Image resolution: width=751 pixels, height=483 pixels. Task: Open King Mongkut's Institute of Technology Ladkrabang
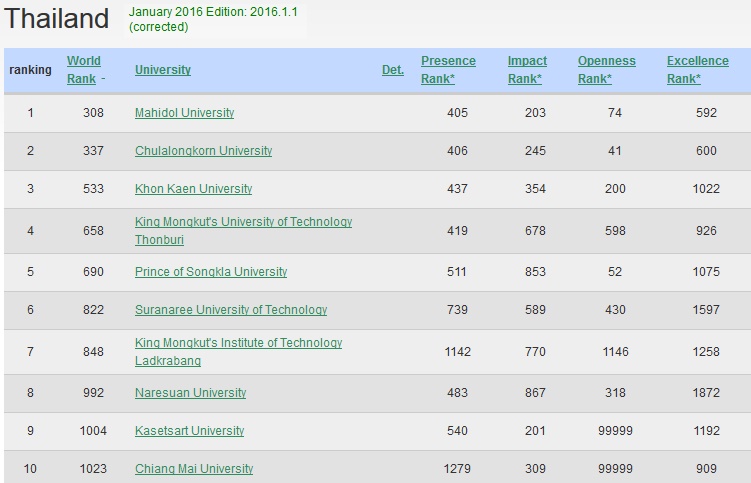pos(238,343)
